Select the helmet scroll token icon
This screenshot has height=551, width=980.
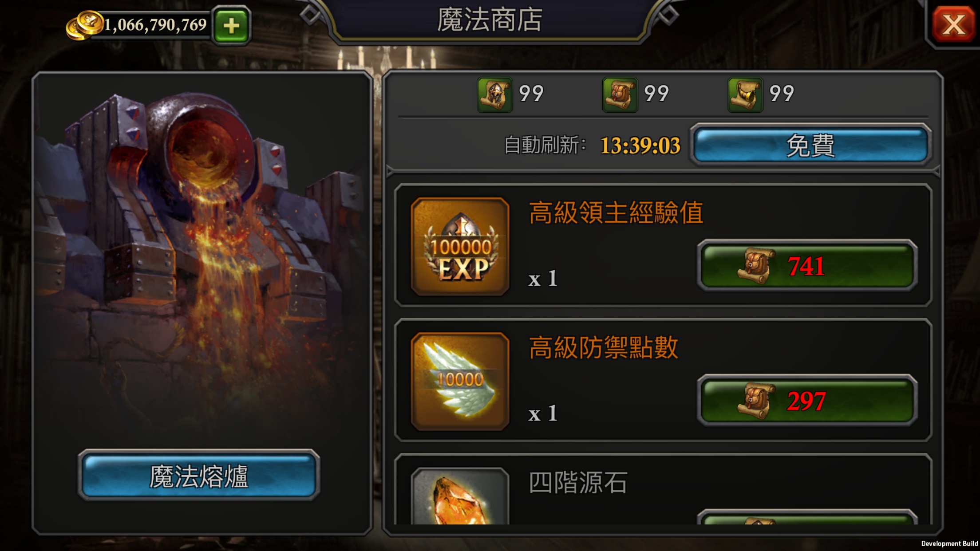494,94
